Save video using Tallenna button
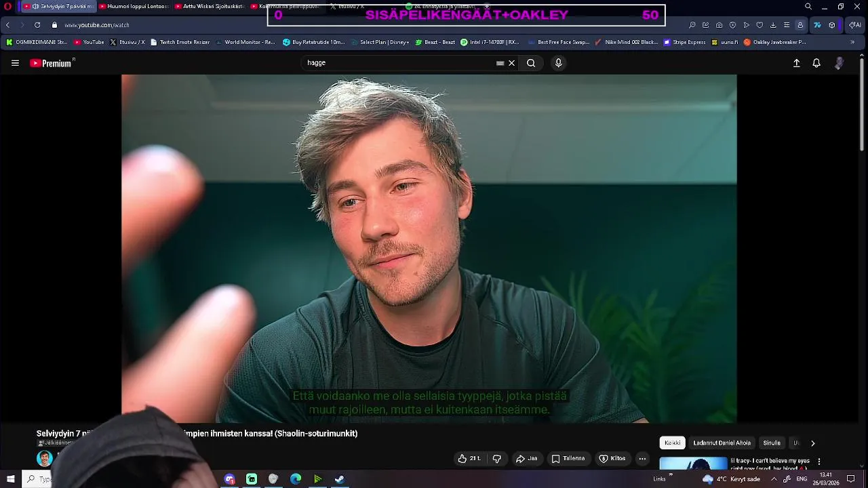Screen dimensions: 868x488 click(x=568, y=459)
